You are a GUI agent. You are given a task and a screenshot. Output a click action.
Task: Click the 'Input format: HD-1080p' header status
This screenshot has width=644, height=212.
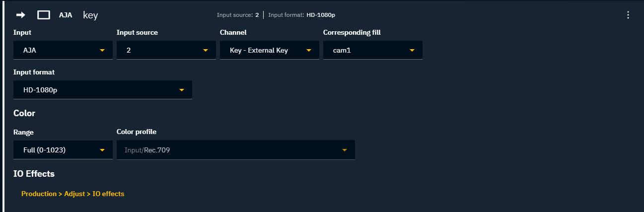click(x=301, y=15)
